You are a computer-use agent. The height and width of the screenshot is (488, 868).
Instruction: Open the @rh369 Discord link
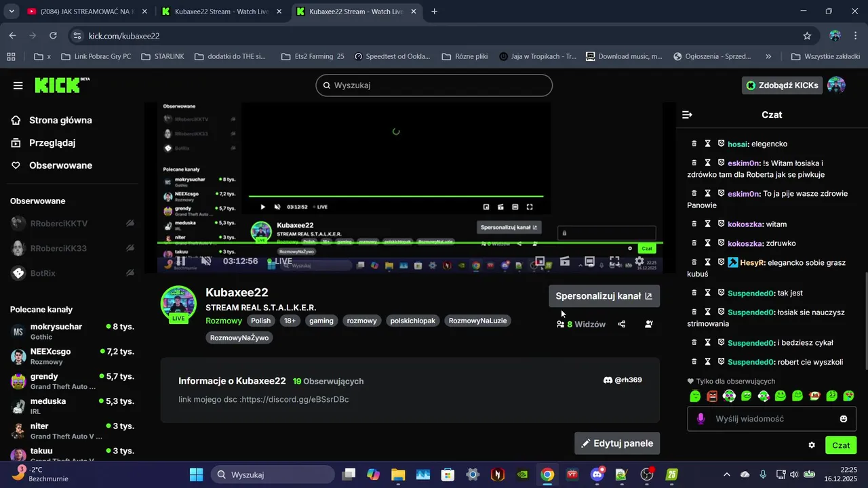[623, 380]
